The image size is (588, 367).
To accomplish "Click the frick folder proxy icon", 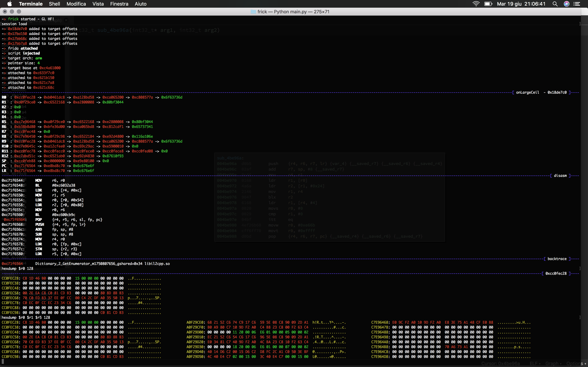I will pyautogui.click(x=253, y=12).
